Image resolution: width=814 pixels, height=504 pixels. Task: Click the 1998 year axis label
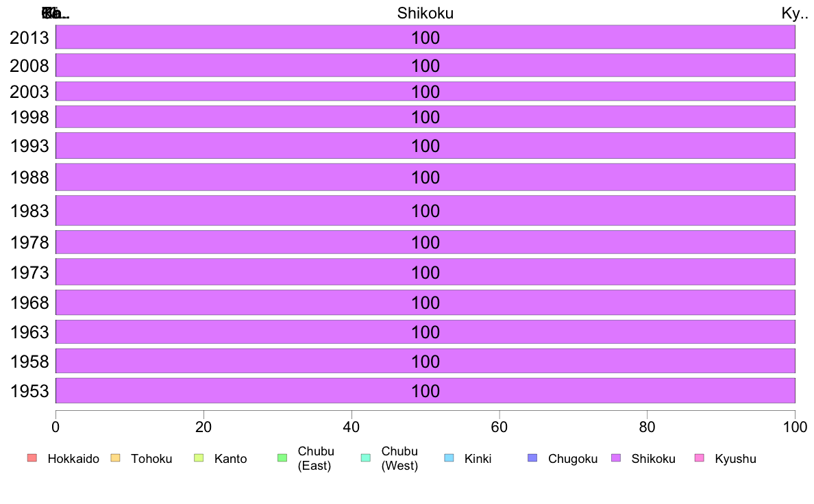[29, 117]
